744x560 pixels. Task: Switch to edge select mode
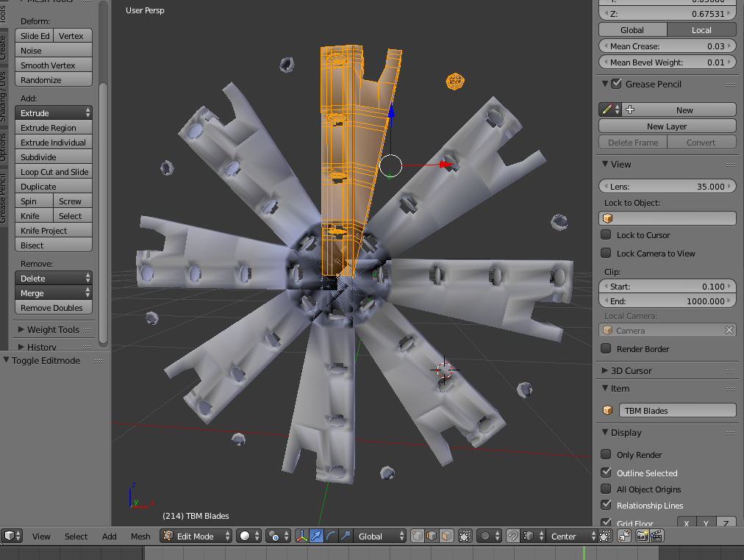(x=432, y=536)
